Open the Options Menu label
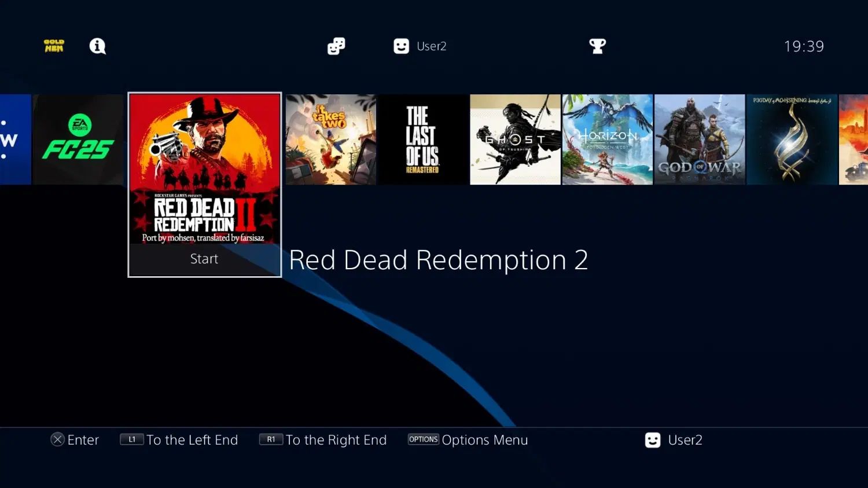Viewport: 868px width, 488px height. pos(485,440)
